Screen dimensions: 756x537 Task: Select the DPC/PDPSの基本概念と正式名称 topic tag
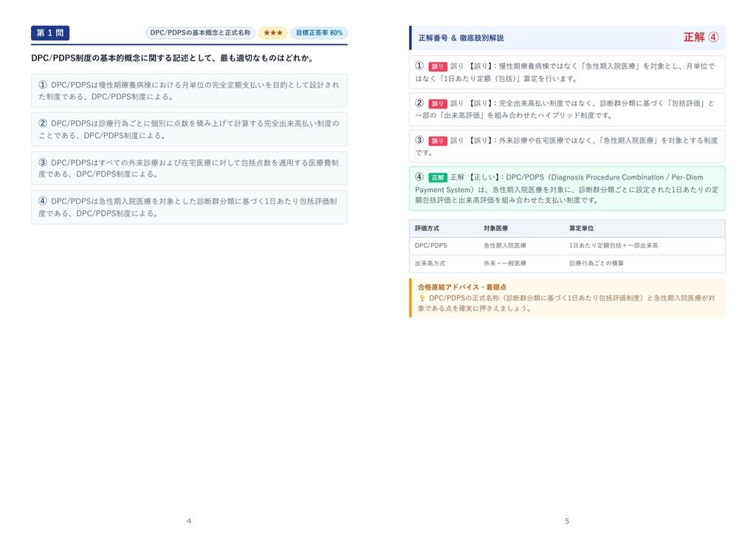click(x=200, y=33)
